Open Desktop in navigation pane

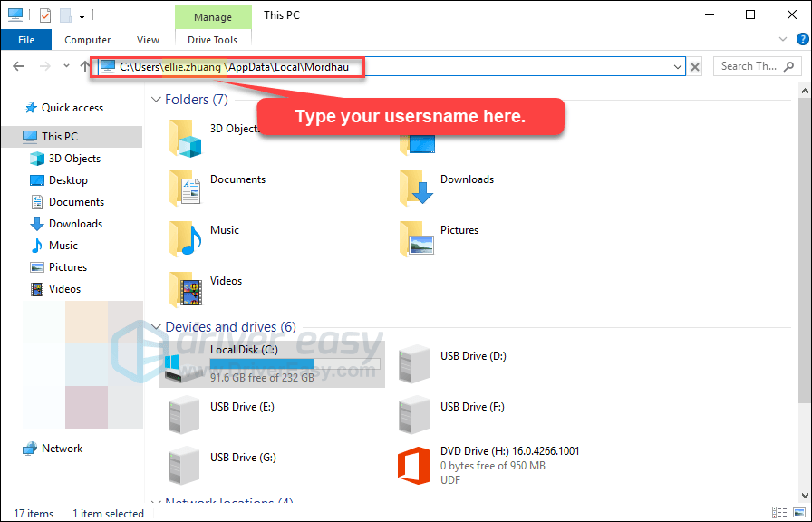(x=68, y=180)
